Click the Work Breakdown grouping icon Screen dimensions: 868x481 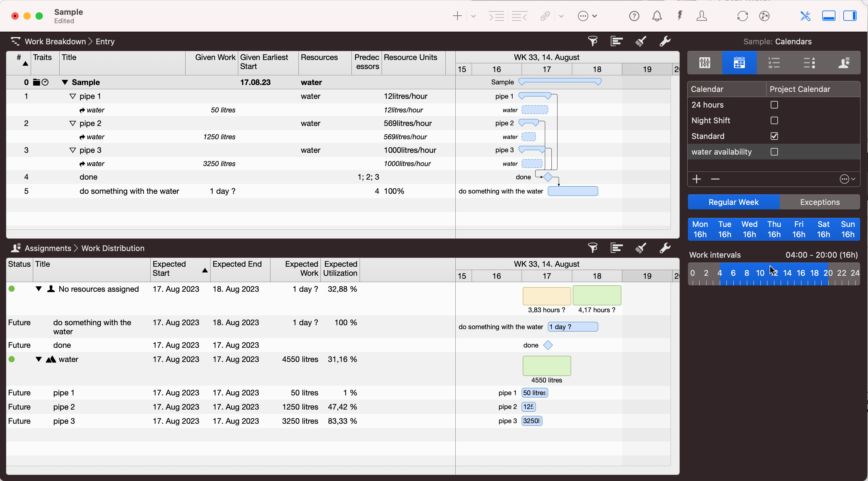coord(616,42)
